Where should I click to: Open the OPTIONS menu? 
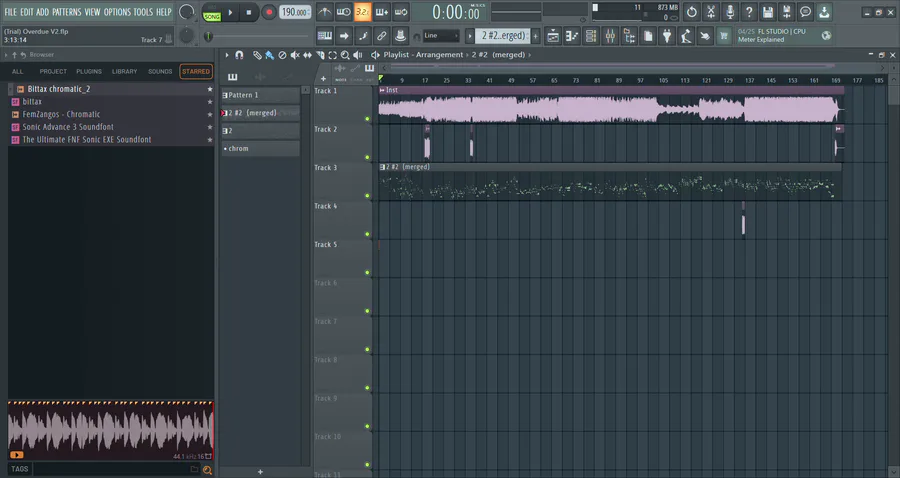pos(117,12)
